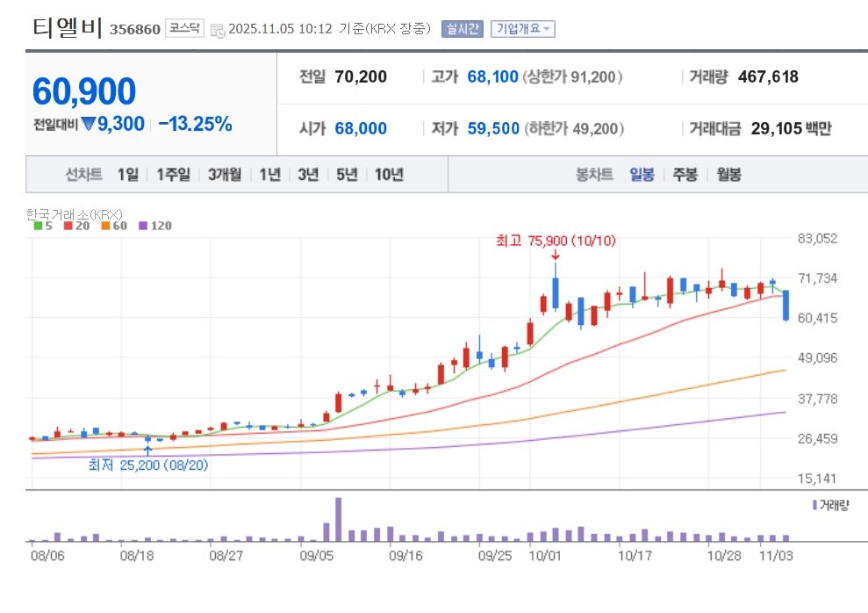Switch to the 3개월 line chart

(x=225, y=175)
